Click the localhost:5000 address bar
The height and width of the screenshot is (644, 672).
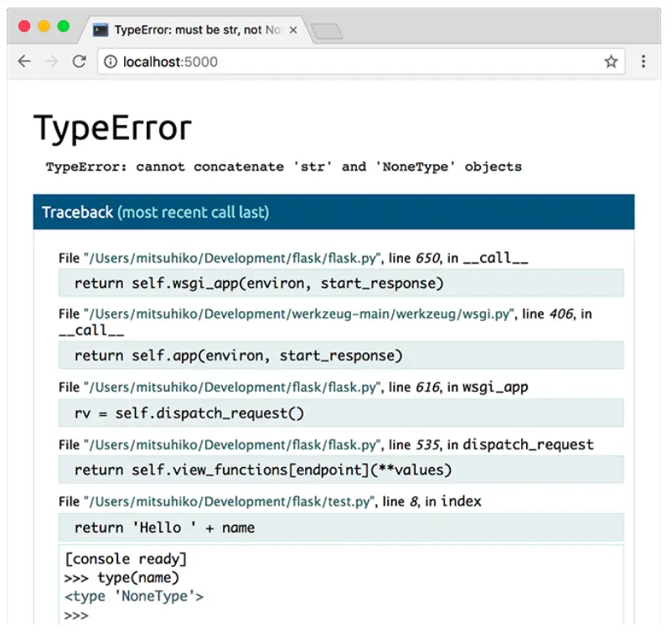pyautogui.click(x=361, y=62)
